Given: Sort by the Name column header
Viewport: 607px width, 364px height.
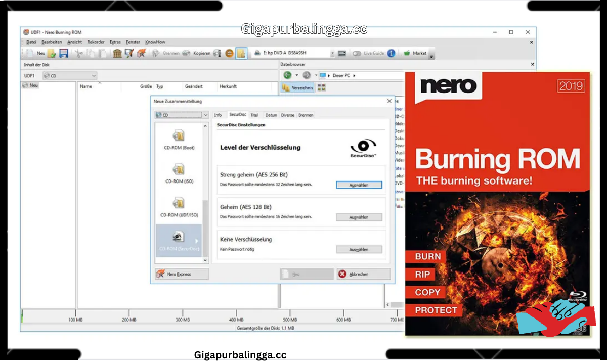Looking at the screenshot, I should pyautogui.click(x=86, y=86).
